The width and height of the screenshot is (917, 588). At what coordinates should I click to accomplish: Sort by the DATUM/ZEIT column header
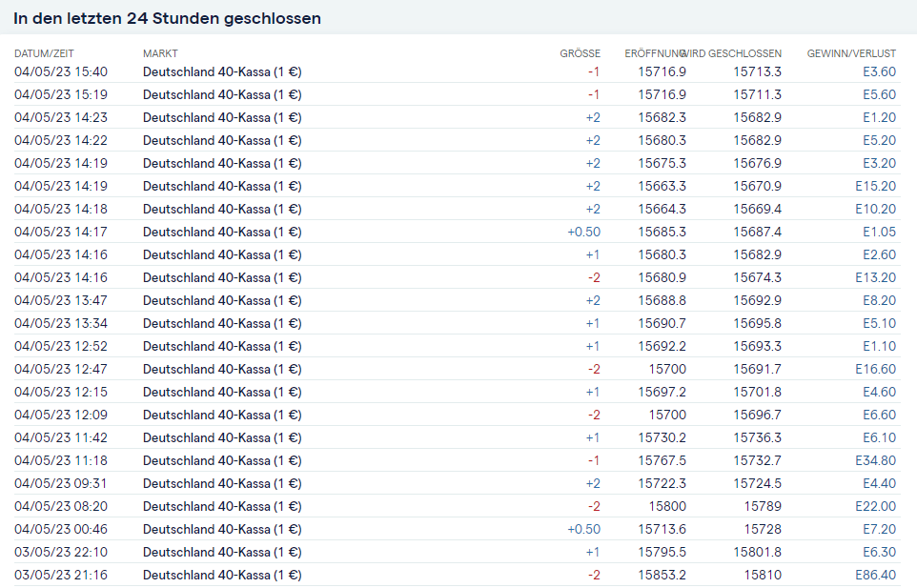coord(44,53)
